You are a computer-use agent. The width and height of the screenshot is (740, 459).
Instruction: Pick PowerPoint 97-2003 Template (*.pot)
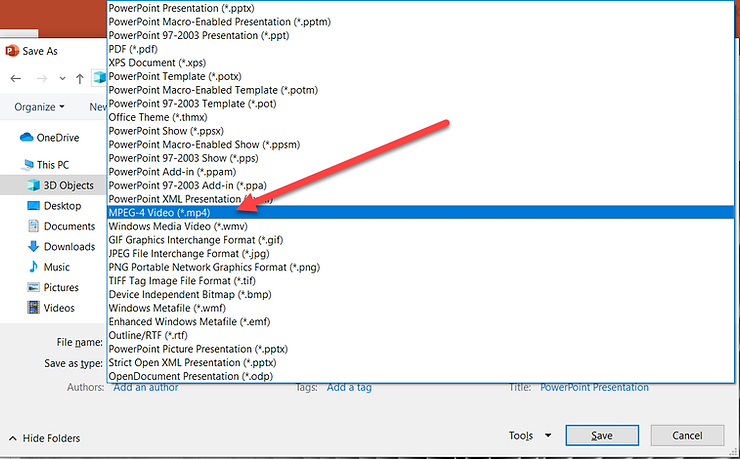pos(420,104)
